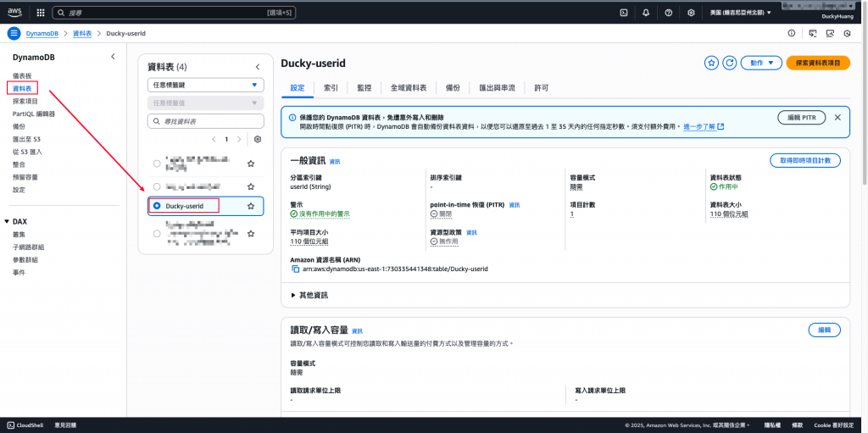Click the 資訊 link beside 一般資訊

tap(335, 162)
